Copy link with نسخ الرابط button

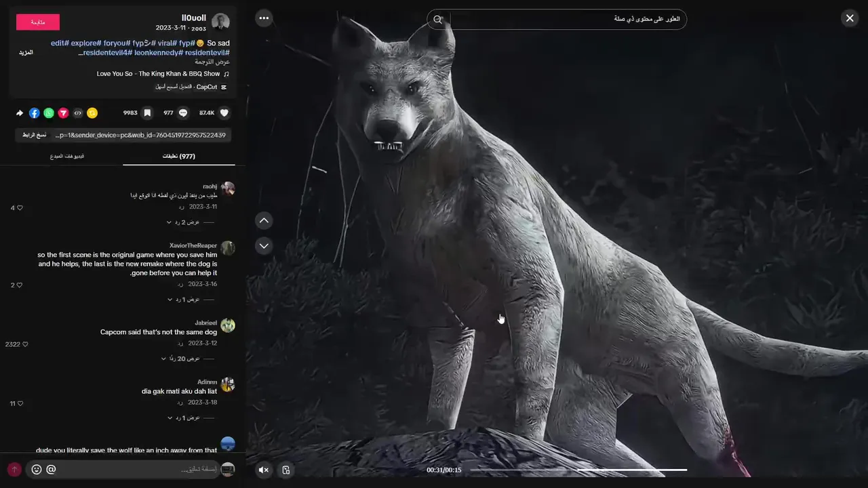click(x=34, y=135)
